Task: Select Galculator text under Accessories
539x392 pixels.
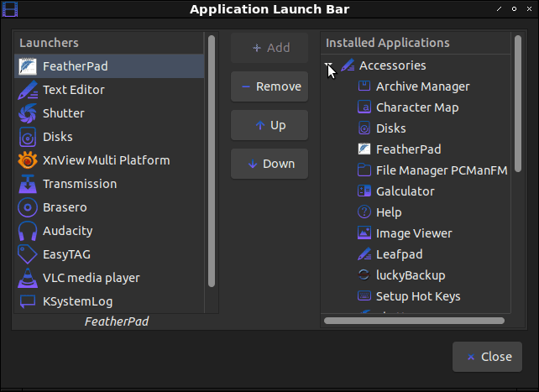Action: (x=406, y=191)
